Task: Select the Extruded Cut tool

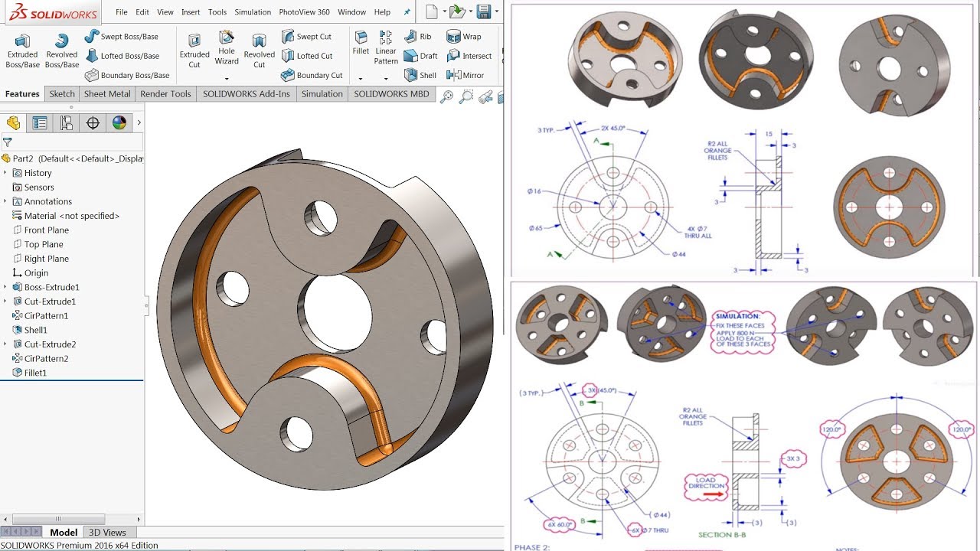Action: point(194,51)
